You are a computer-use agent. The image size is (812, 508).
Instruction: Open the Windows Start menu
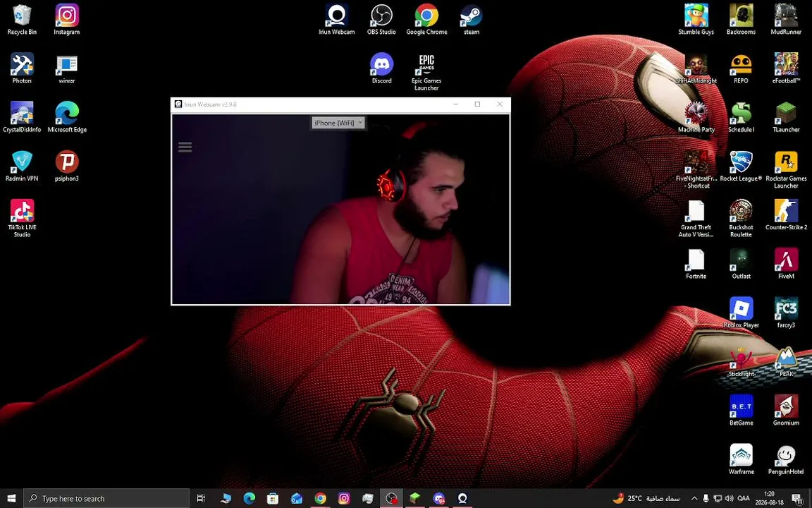[11, 498]
